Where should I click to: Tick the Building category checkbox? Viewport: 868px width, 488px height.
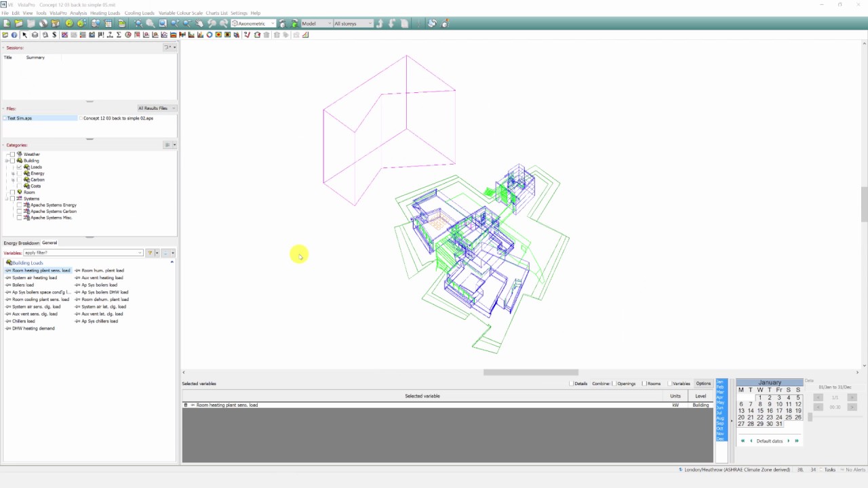pos(12,161)
